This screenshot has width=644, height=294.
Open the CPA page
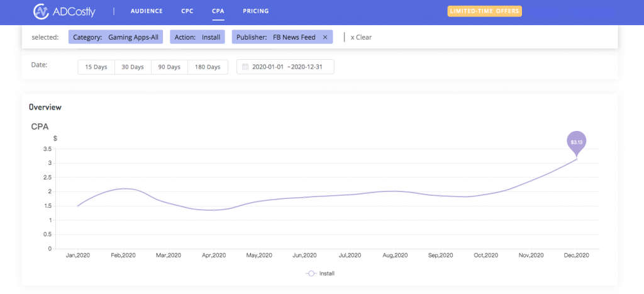(x=218, y=11)
